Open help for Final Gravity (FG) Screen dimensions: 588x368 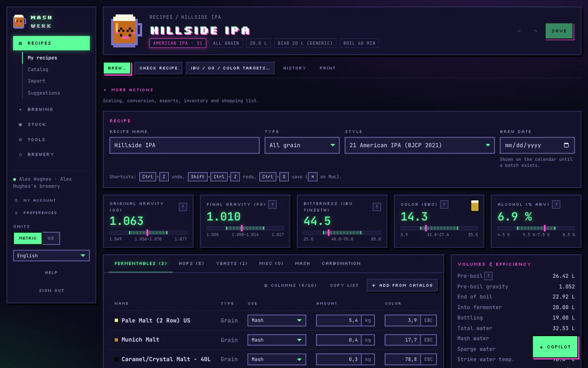click(x=272, y=204)
